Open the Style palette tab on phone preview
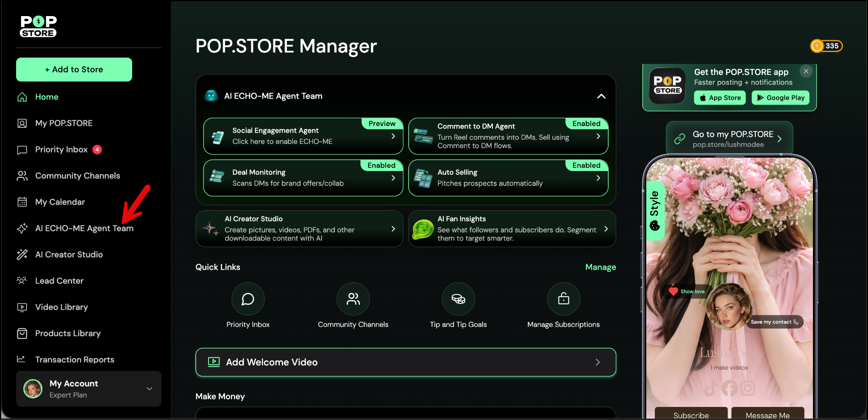The width and height of the screenshot is (868, 420). click(x=655, y=210)
